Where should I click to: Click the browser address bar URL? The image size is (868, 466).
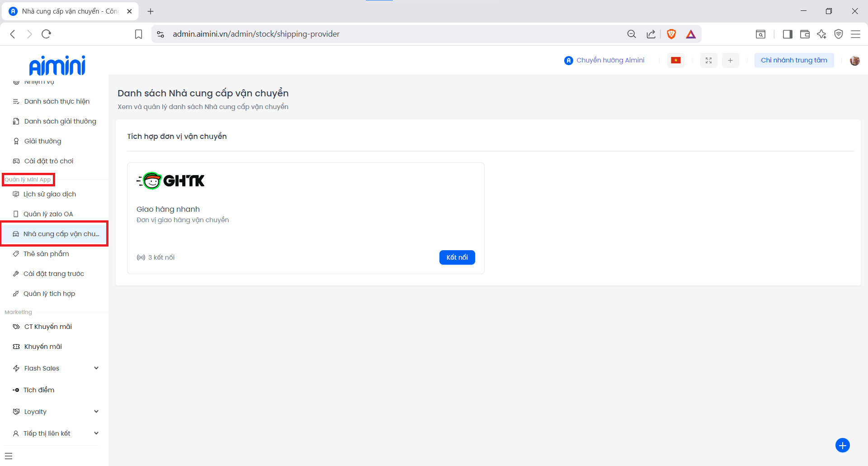[x=256, y=34]
